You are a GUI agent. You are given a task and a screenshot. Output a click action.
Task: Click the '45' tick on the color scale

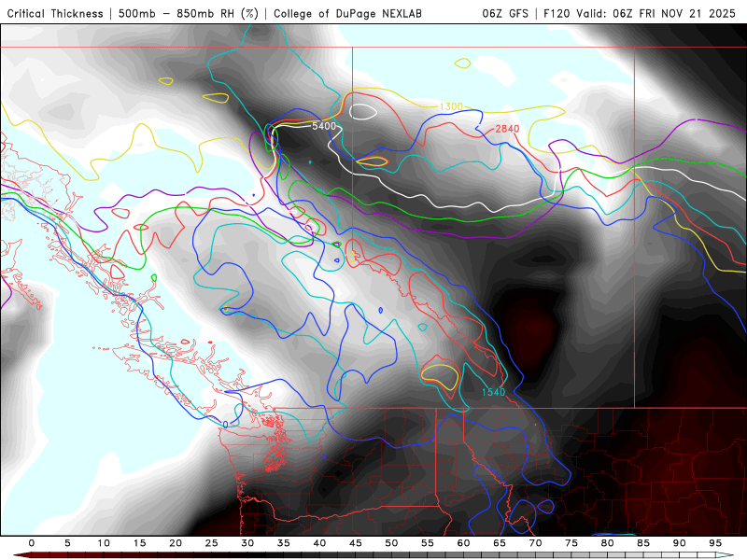[356, 543]
